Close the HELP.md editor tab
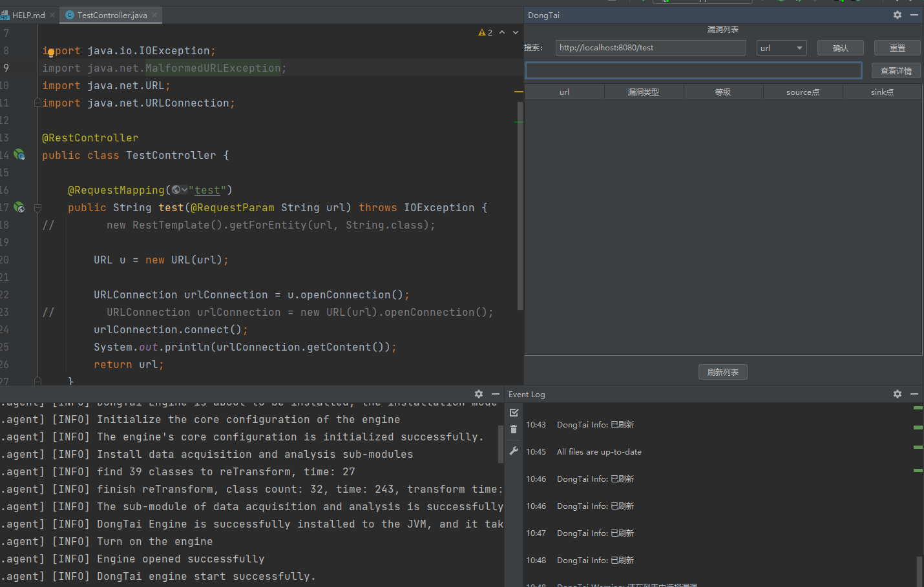924x587 pixels. click(x=53, y=15)
